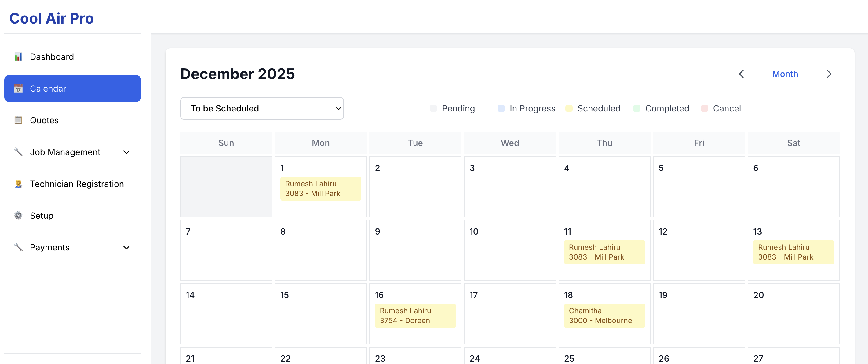Screen dimensions: 868x364
Task: Click the Quotes clipboard icon
Action: point(18,120)
